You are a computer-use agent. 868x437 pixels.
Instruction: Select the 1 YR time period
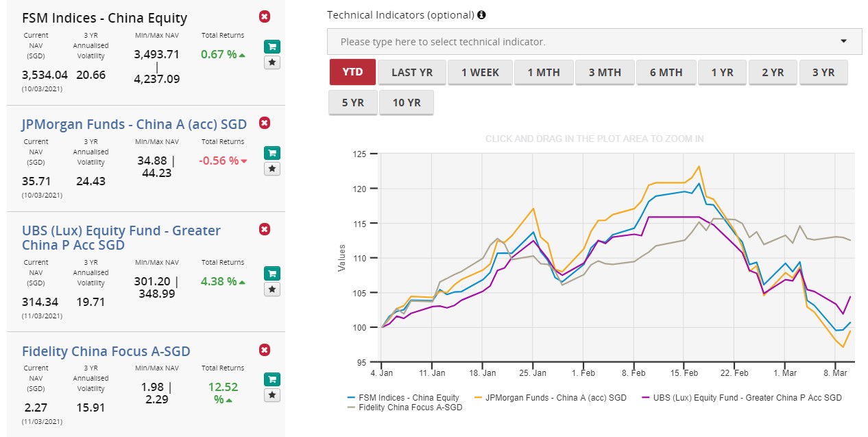click(x=722, y=72)
